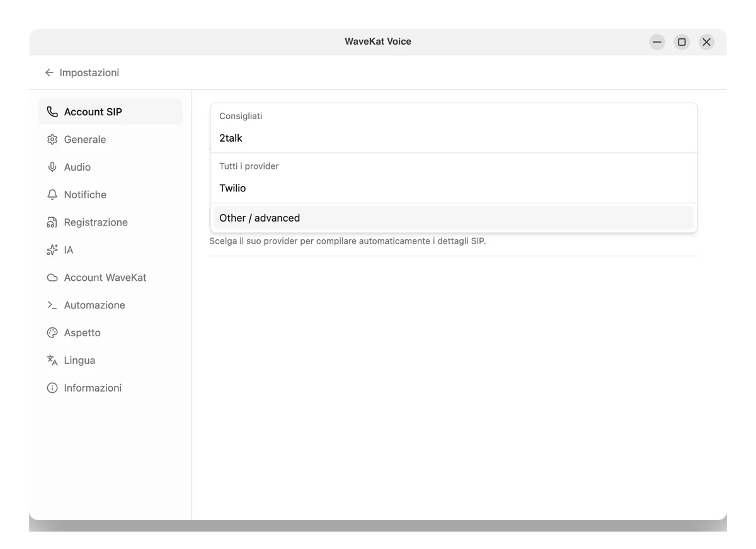Click the Tutti i provider group heading

(249, 166)
